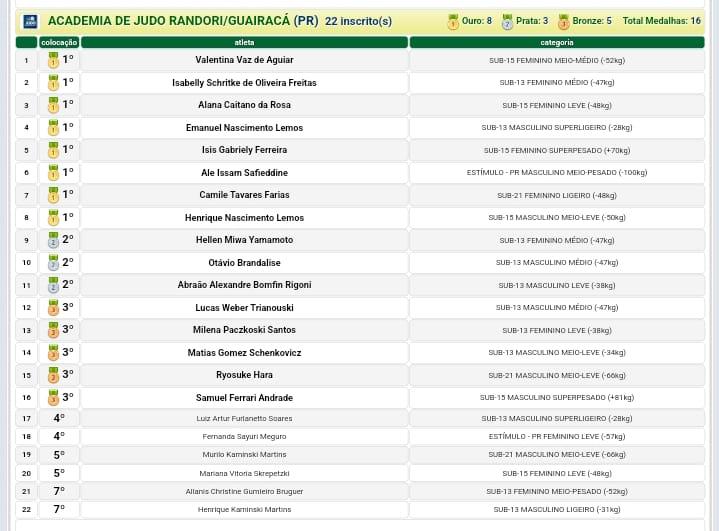Select athlete name Otávio Brandalise

(244, 262)
